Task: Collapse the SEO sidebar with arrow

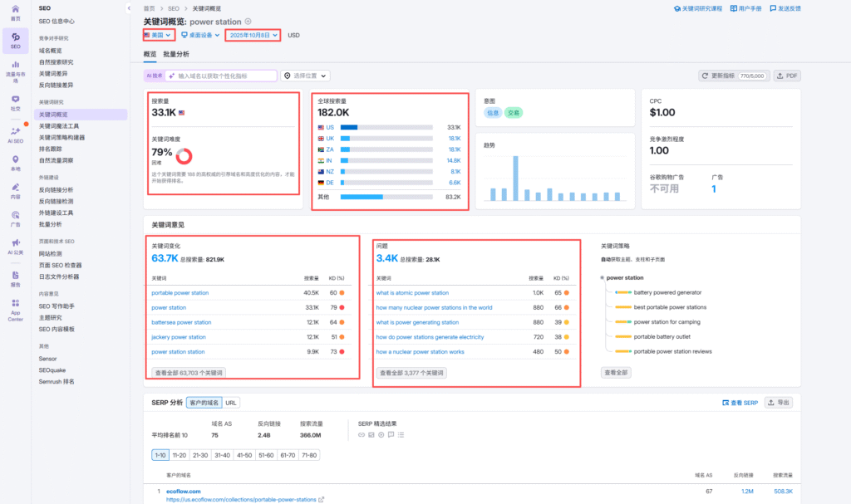Action: point(130,7)
